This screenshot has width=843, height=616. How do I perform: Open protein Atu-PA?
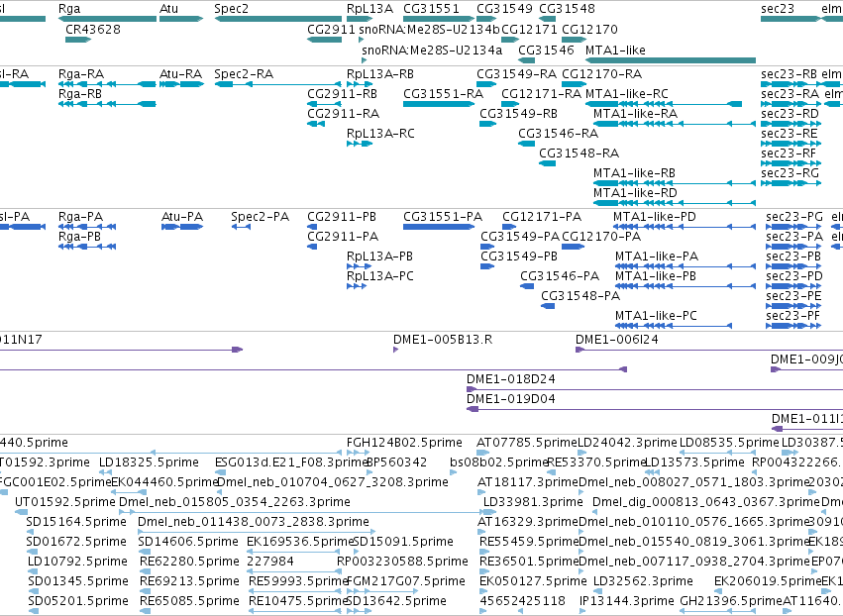tap(182, 227)
